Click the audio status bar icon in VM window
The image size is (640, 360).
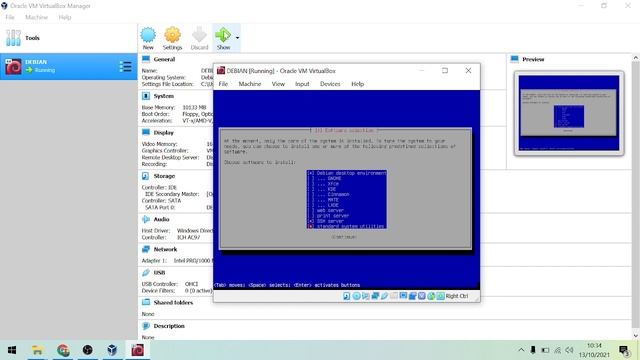[x=366, y=296]
